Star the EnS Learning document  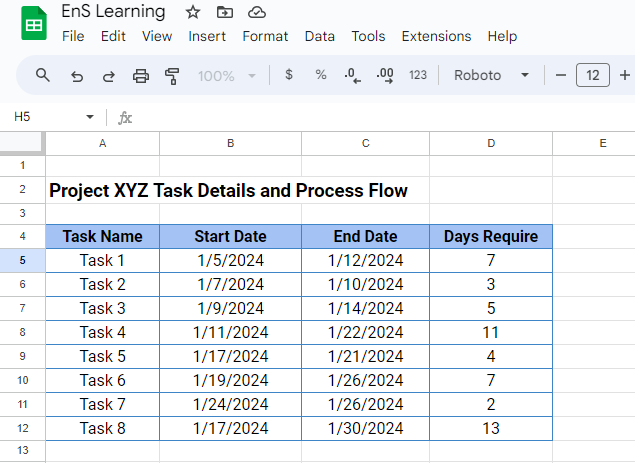[193, 12]
